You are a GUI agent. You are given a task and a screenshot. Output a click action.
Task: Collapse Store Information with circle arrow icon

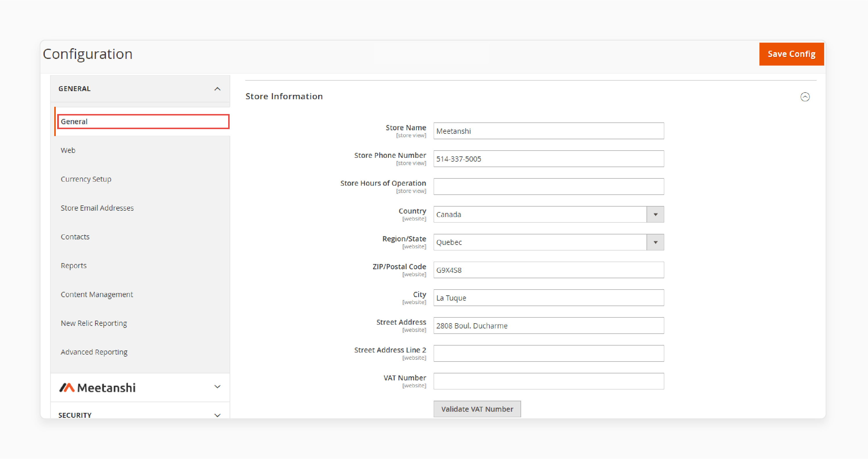pos(805,97)
